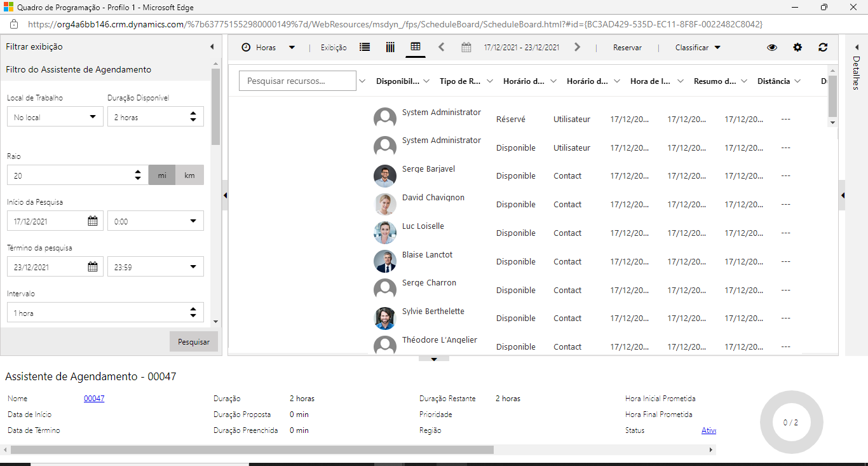Open the schedule board settings gear
This screenshot has height=466, width=868.
[x=797, y=48]
